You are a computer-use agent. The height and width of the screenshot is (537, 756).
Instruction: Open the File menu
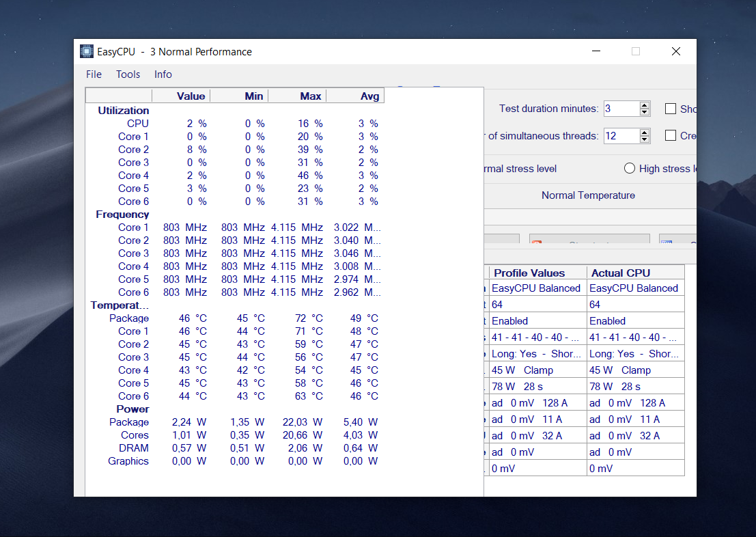(94, 74)
